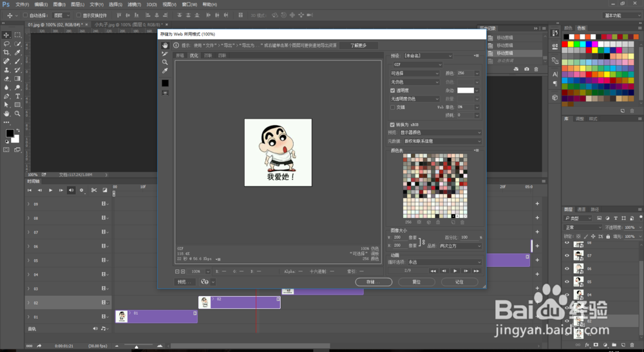Open the 版权和联系信息 metadata dropdown
Screen dimensions: 644x352
(x=443, y=141)
